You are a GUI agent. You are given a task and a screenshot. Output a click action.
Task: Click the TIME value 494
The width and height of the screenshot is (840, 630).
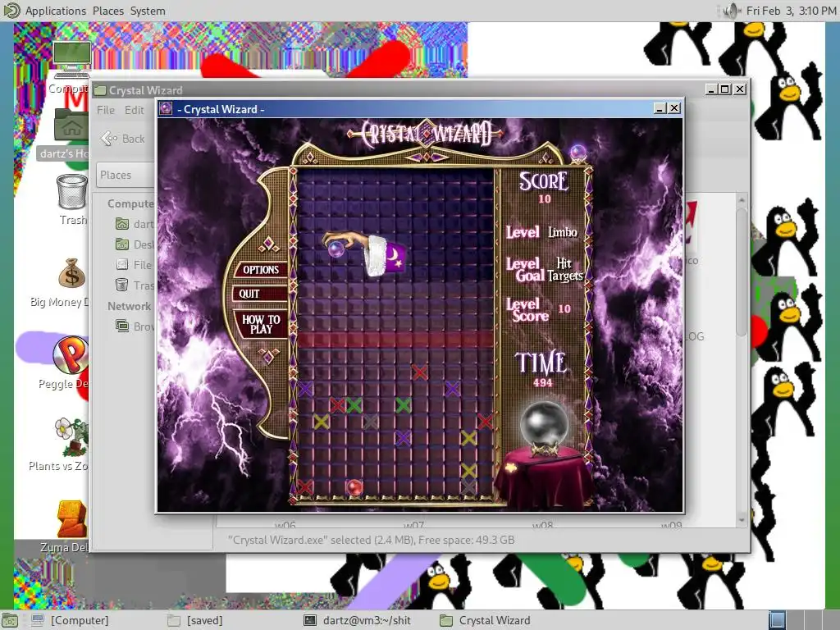(543, 382)
